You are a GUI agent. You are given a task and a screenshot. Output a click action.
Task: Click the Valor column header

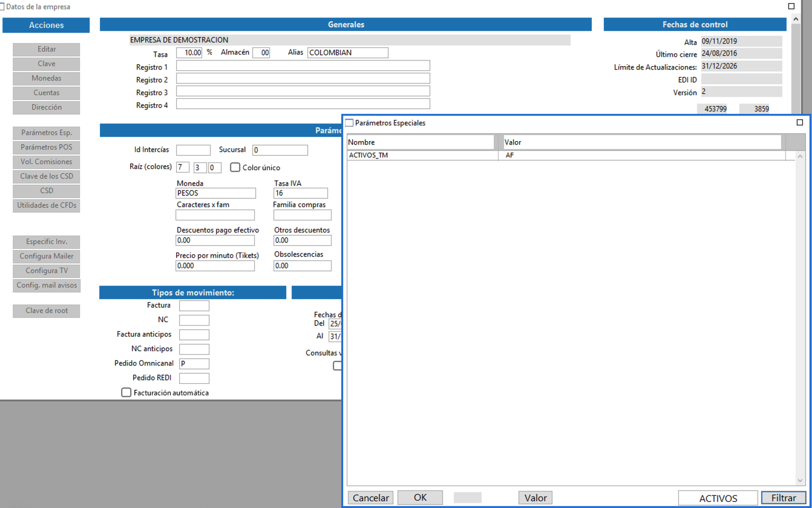tap(642, 142)
